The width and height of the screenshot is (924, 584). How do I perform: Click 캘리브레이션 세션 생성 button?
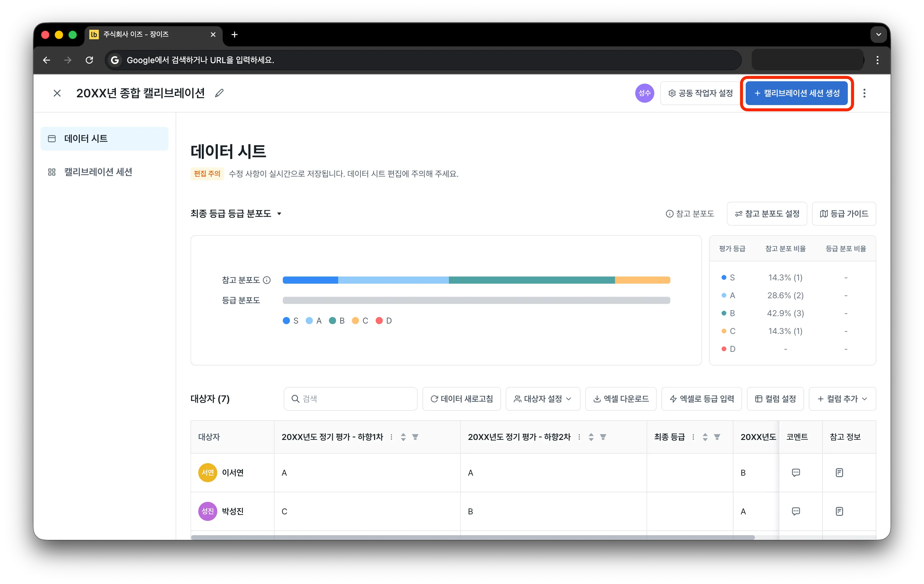(797, 93)
